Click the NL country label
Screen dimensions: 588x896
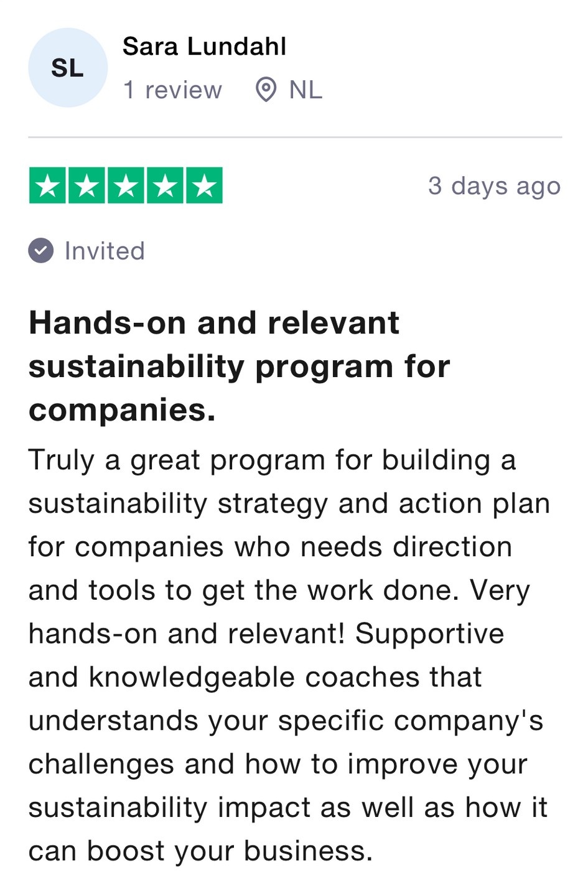(306, 90)
